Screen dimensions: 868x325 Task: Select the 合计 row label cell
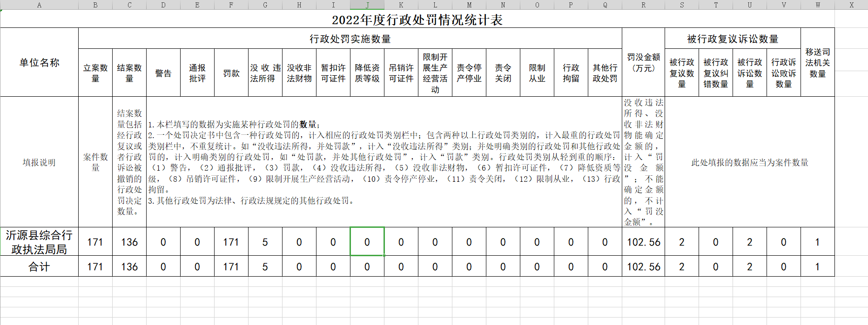[39, 267]
